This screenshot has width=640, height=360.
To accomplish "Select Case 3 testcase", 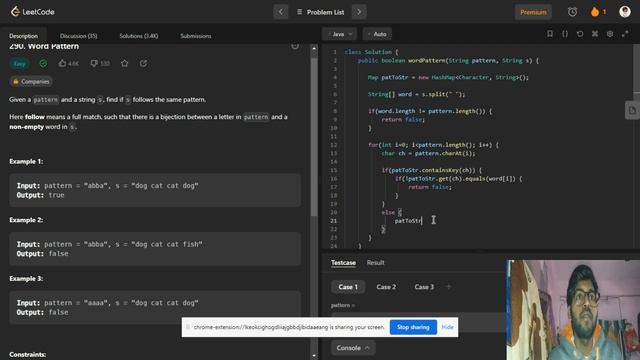I will click(x=424, y=287).
